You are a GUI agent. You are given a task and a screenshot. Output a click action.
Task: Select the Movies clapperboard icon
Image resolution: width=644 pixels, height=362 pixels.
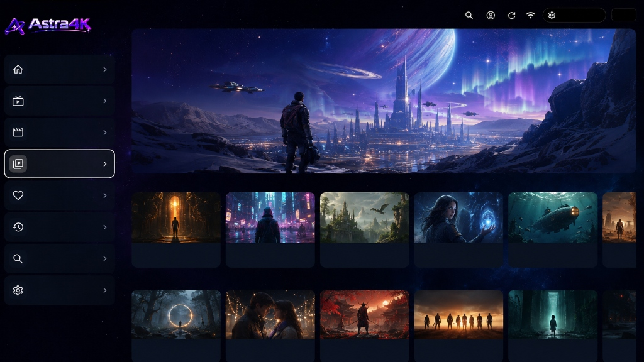pyautogui.click(x=18, y=132)
